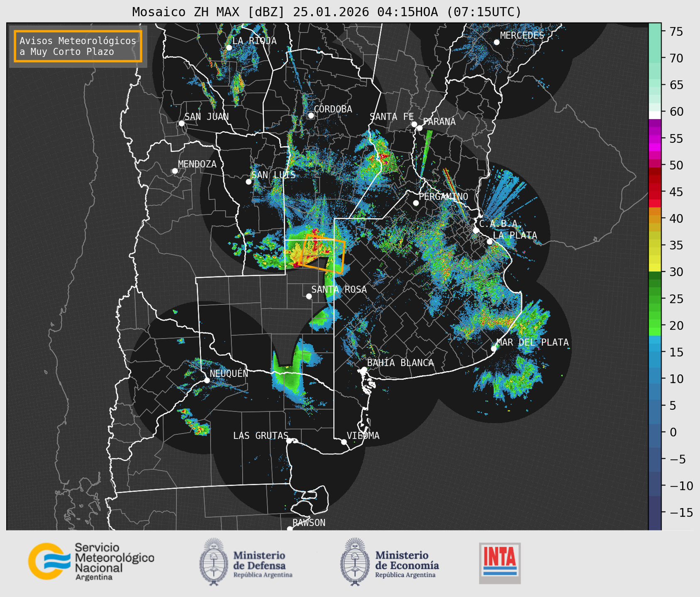Click the white marker dot for San Luis

(249, 182)
